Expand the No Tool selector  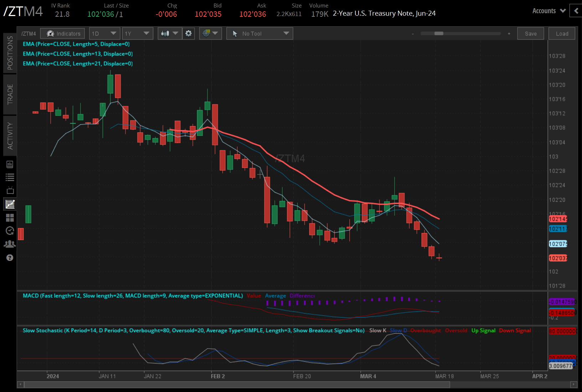tap(259, 33)
